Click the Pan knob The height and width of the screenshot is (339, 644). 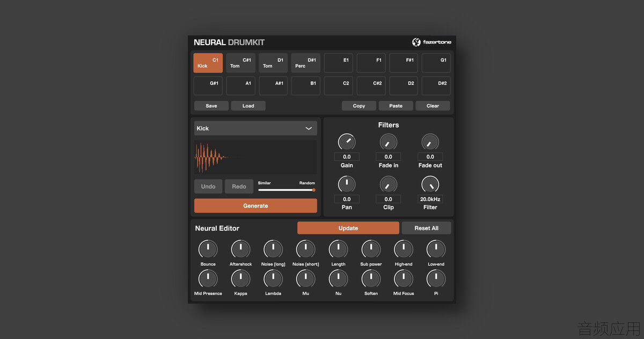[x=347, y=185]
